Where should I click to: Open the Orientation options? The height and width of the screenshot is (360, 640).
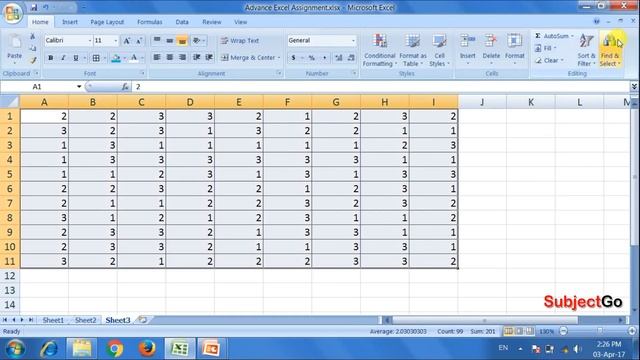pos(198,40)
